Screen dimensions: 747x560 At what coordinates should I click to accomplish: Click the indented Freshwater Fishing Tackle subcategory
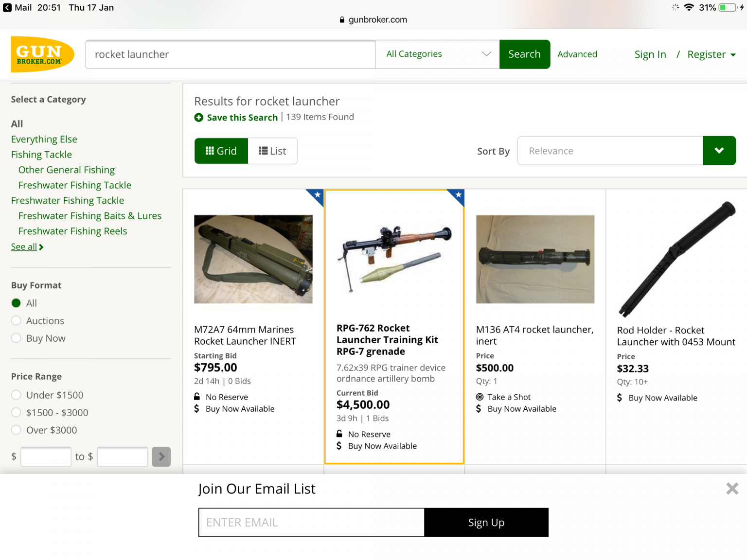coord(75,185)
